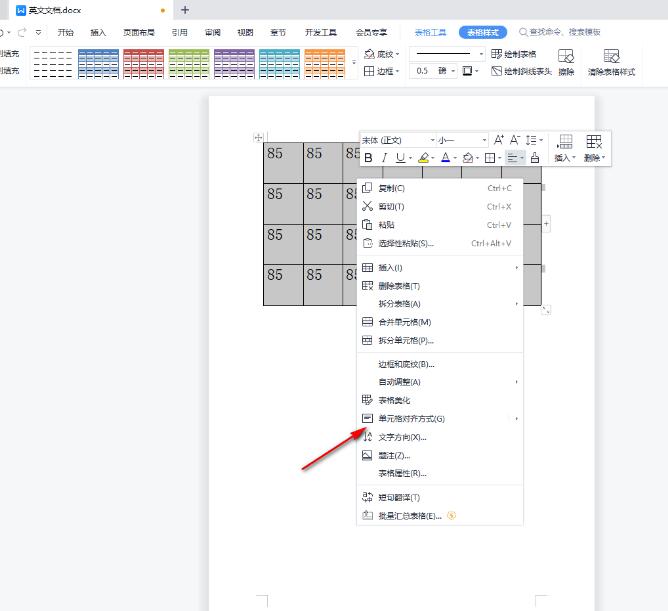Switch to the 视图 ribbon tab

pos(245,32)
